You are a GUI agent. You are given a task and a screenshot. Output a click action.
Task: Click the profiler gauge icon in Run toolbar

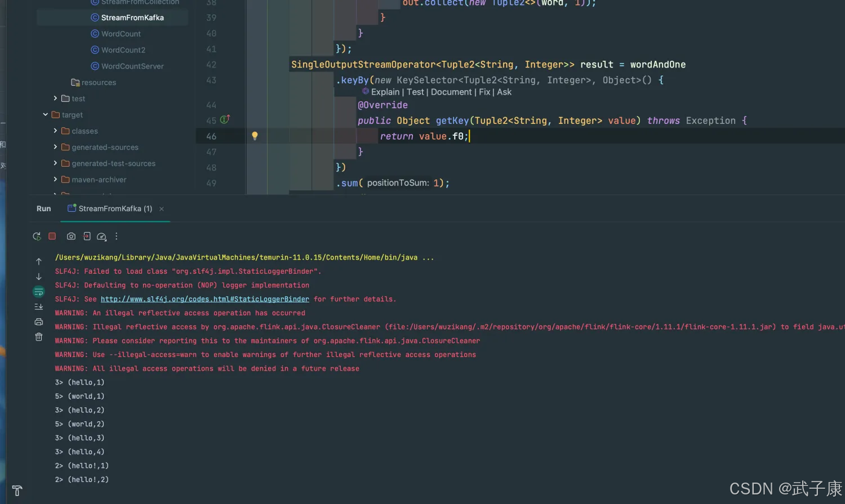point(101,237)
